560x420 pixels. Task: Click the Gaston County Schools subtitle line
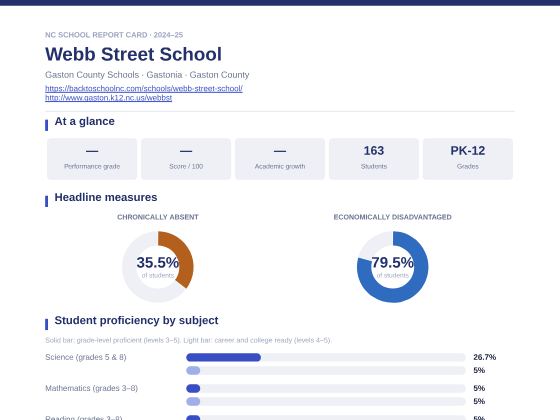point(147,75)
